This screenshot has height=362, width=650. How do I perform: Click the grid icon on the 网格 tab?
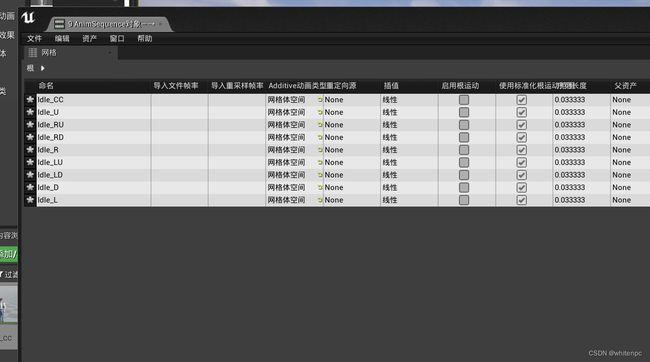tap(33, 53)
